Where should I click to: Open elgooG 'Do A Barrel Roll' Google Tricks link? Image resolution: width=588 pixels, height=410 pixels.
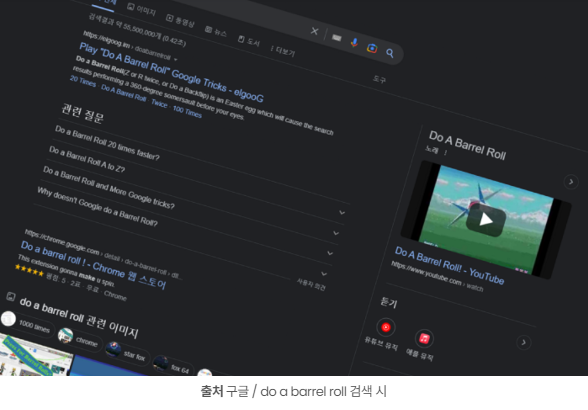[x=171, y=72]
